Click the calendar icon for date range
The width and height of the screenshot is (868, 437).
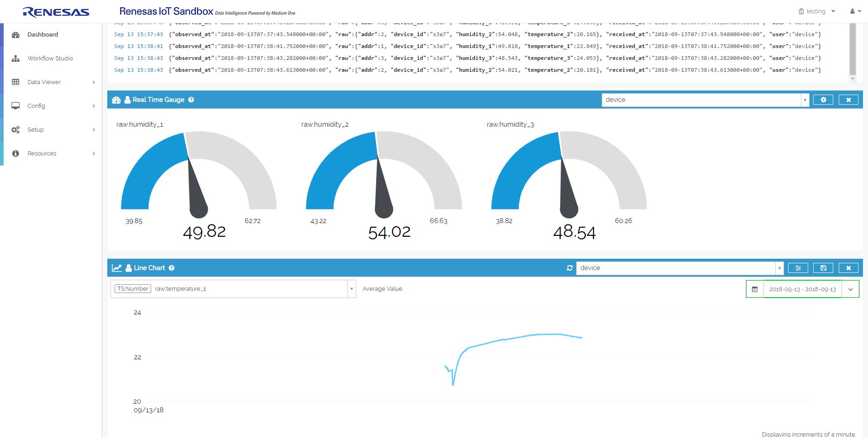755,289
